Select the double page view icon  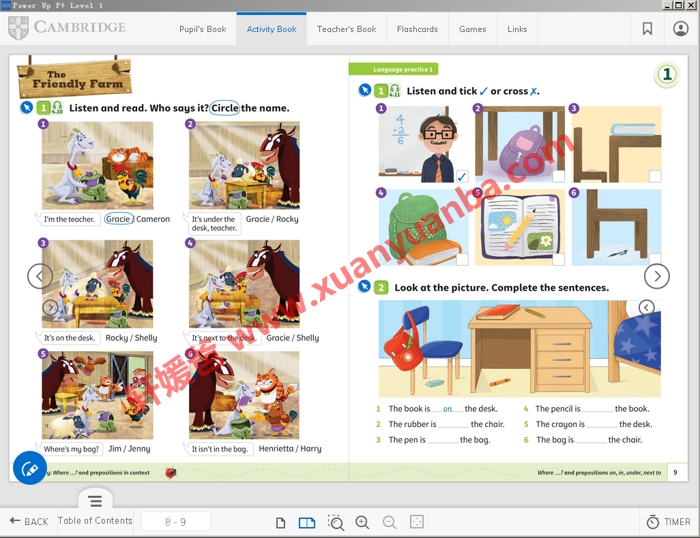point(307,522)
